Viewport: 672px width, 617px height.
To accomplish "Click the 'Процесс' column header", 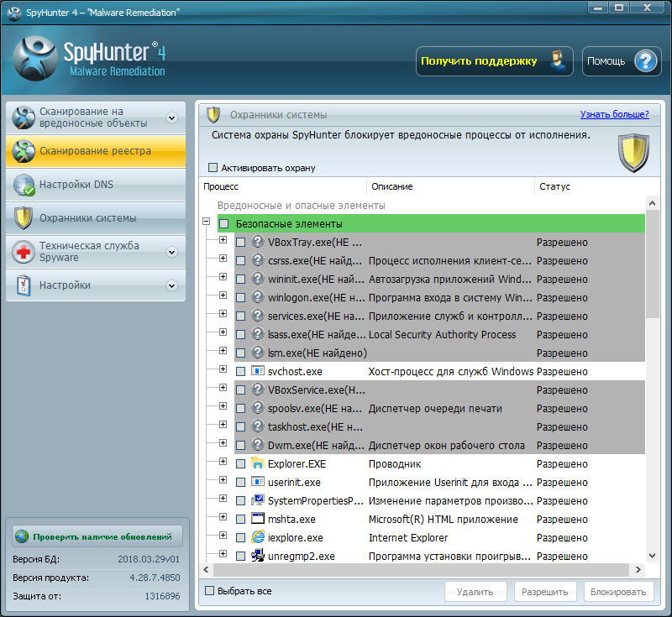I will click(x=283, y=186).
